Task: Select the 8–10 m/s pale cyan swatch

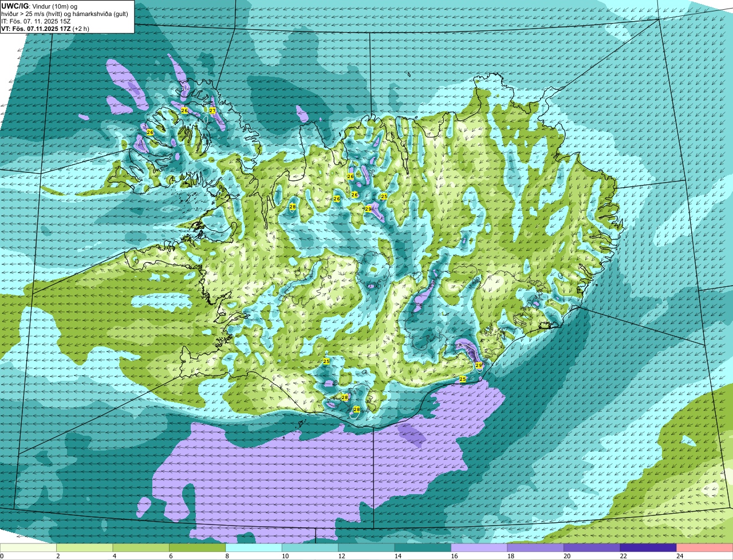Action: point(254,547)
